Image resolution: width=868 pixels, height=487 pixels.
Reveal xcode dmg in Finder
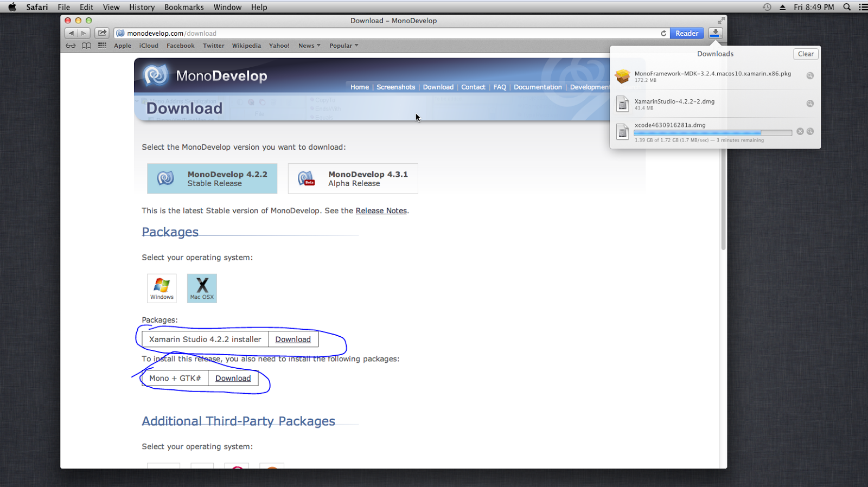tap(810, 131)
